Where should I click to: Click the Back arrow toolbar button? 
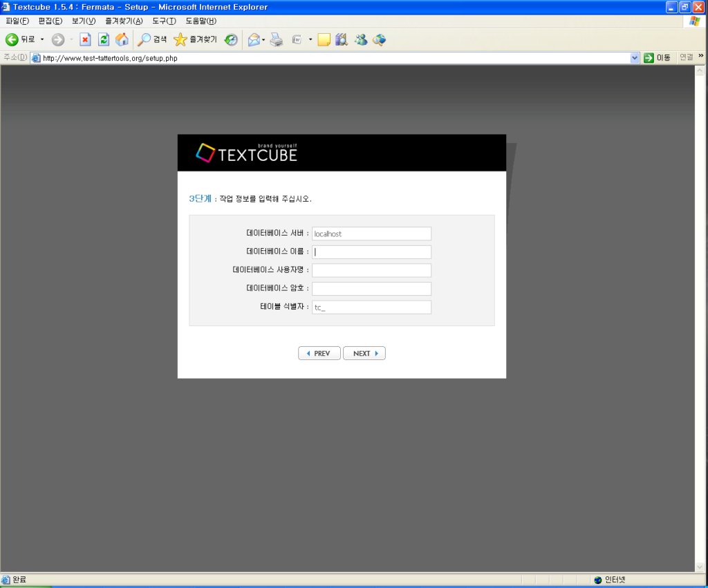click(19, 39)
